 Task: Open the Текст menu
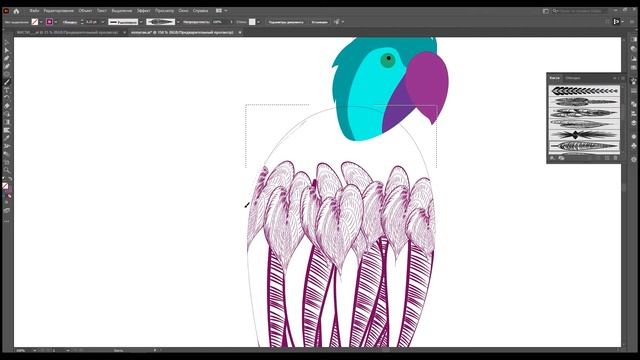click(x=102, y=11)
